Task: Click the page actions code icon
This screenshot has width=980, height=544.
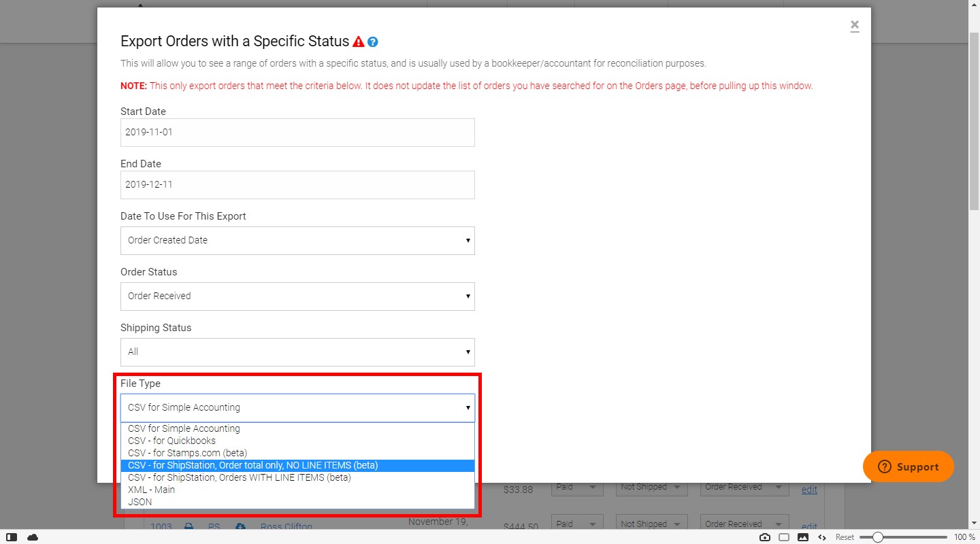Action: [x=822, y=537]
